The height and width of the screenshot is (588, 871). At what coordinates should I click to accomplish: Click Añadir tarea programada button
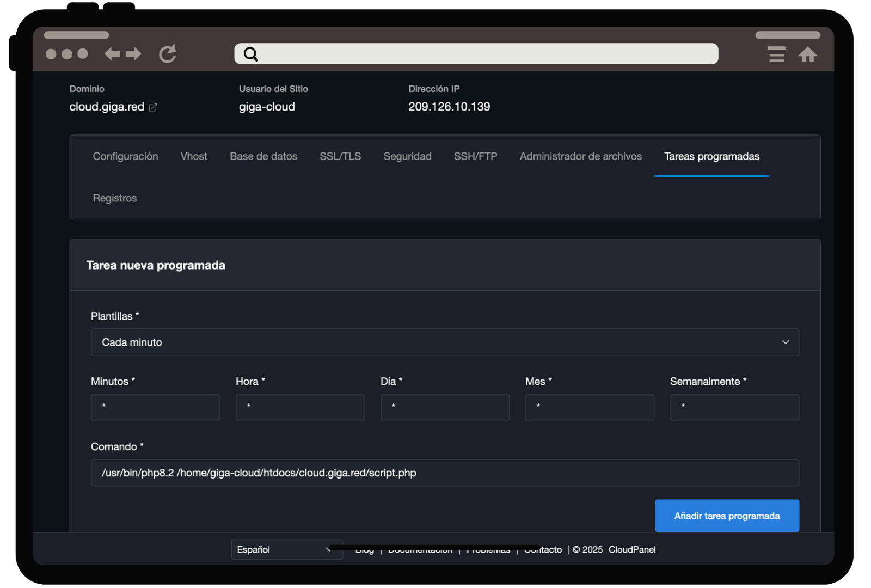tap(727, 516)
